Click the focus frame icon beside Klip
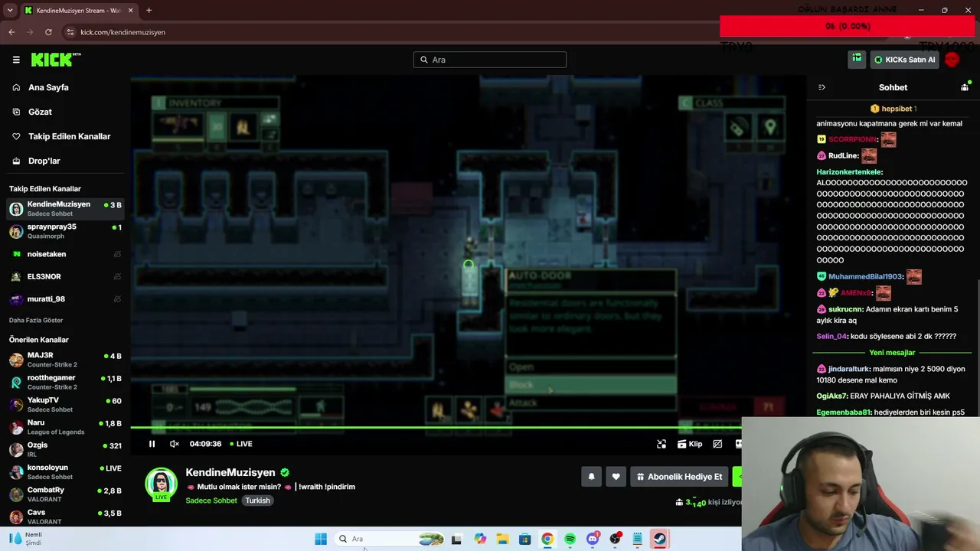 click(x=661, y=444)
